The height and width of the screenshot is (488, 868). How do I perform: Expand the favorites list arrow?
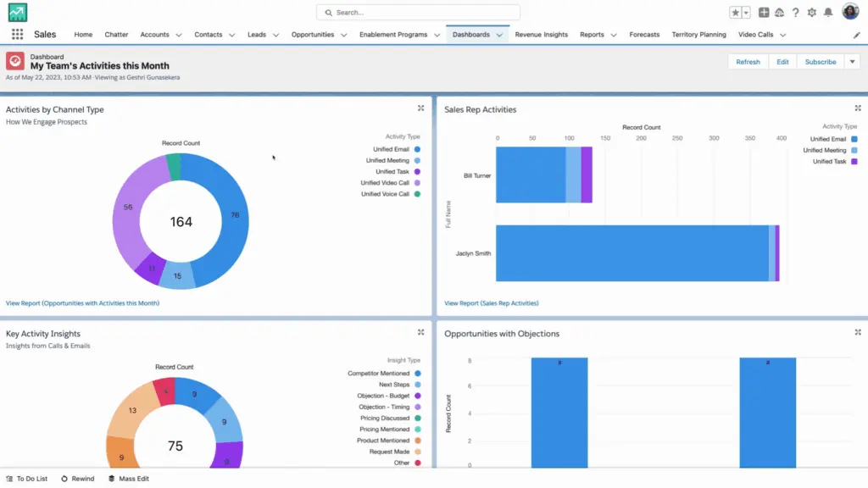pos(746,12)
